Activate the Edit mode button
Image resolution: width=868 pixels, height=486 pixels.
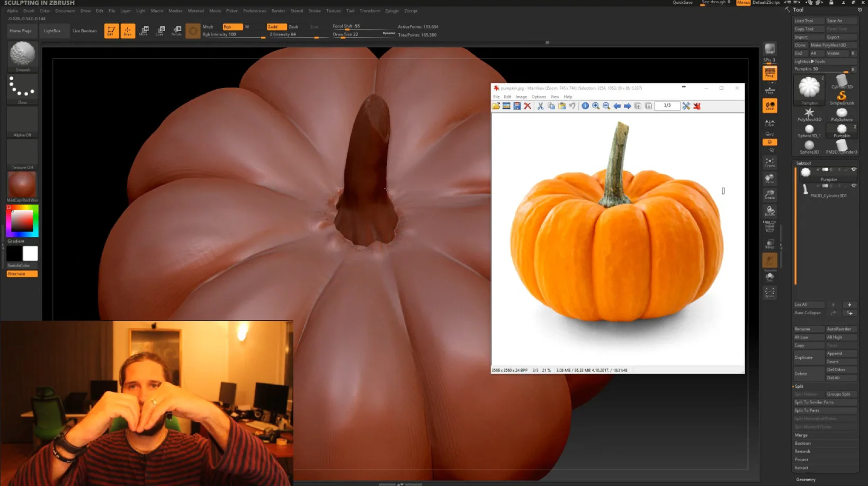click(111, 31)
